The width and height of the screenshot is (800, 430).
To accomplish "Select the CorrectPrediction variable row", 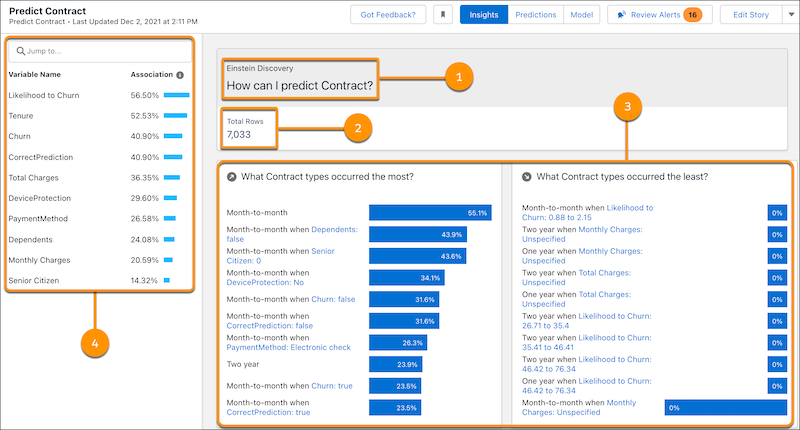I will (x=98, y=157).
